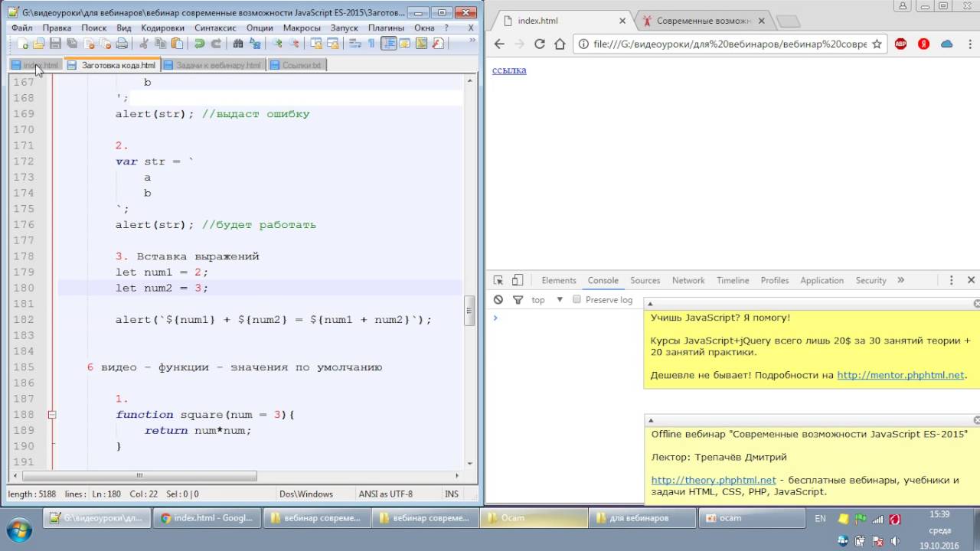Open the theory.phphtml.net link
This screenshot has width=980, height=551.
click(x=714, y=480)
